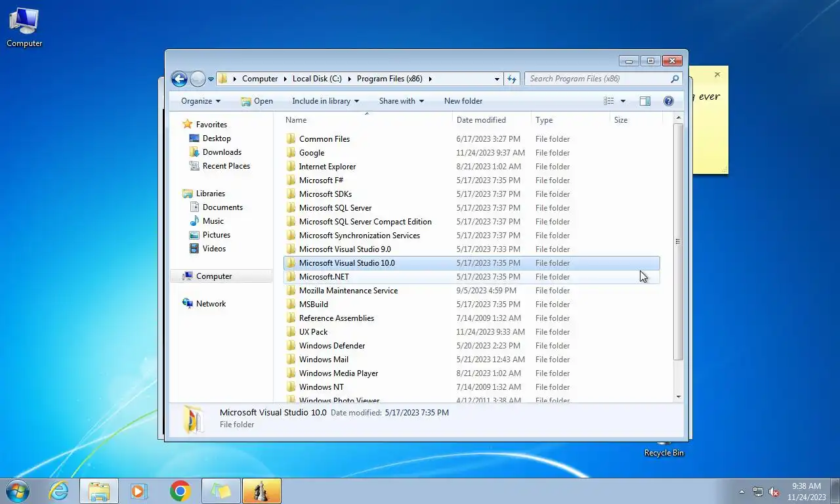The height and width of the screenshot is (504, 840).
Task: Close the yellow sticky note
Action: point(717,74)
